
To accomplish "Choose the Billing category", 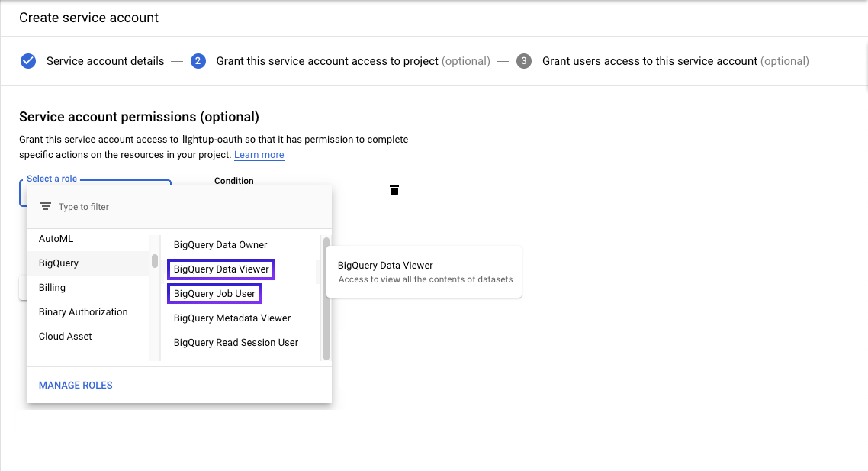I will [x=52, y=287].
